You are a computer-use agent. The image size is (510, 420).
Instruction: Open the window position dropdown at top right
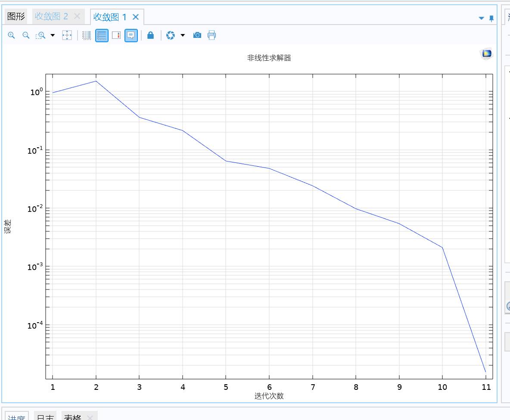coord(482,18)
